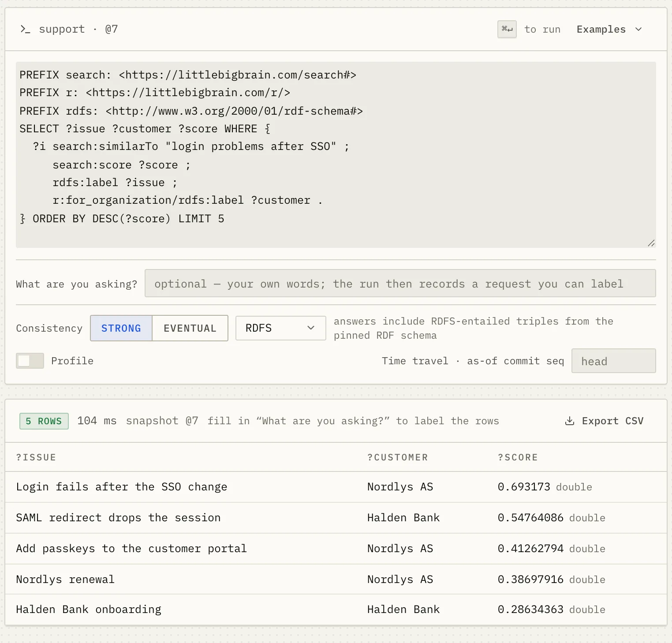Select EVENTUAL consistency
Image resolution: width=672 pixels, height=643 pixels.
pyautogui.click(x=190, y=328)
